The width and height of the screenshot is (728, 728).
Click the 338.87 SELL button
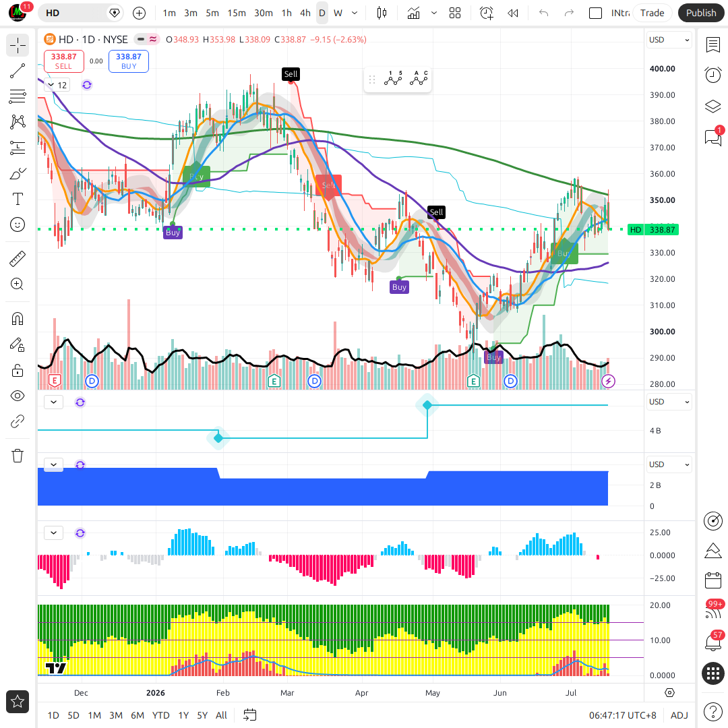point(63,61)
